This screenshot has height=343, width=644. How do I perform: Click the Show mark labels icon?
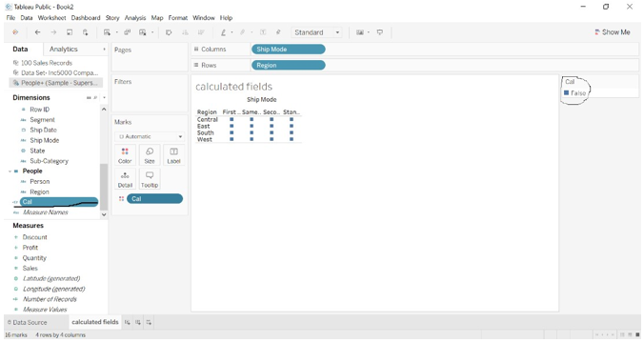click(x=263, y=32)
